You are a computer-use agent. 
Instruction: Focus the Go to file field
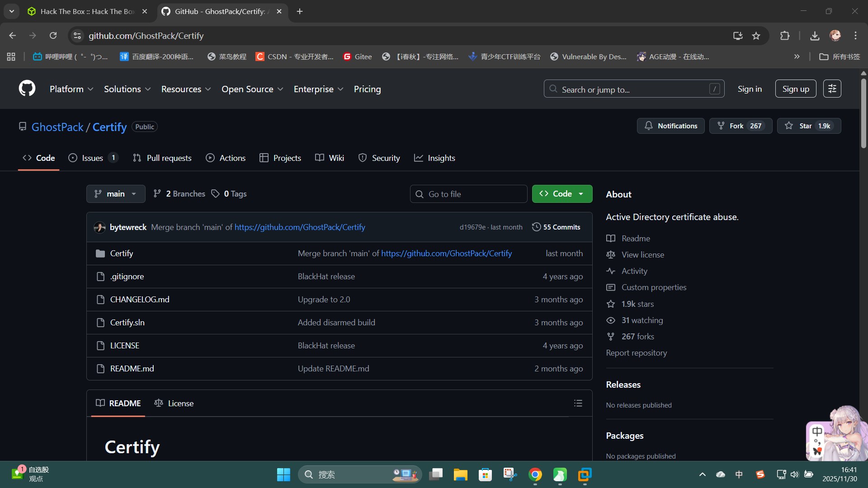[x=468, y=194]
